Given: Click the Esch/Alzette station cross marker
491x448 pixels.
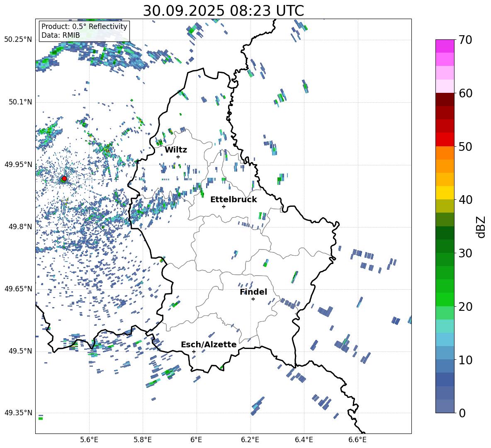Looking at the screenshot, I should [194, 351].
